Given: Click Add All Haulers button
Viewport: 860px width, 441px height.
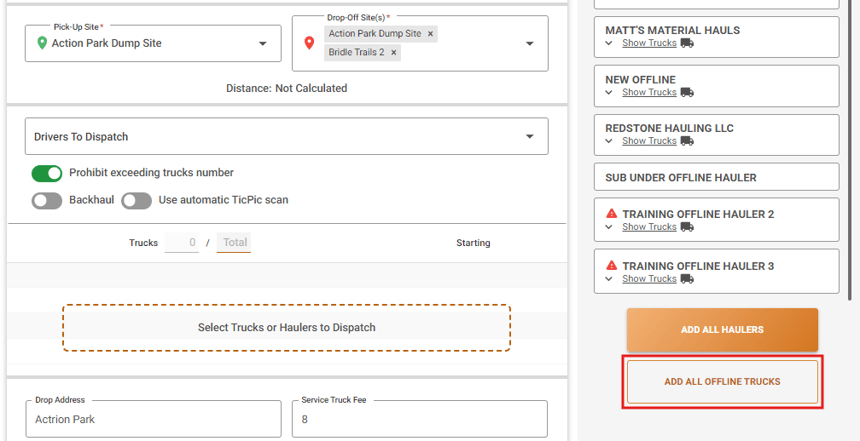Looking at the screenshot, I should coord(722,330).
